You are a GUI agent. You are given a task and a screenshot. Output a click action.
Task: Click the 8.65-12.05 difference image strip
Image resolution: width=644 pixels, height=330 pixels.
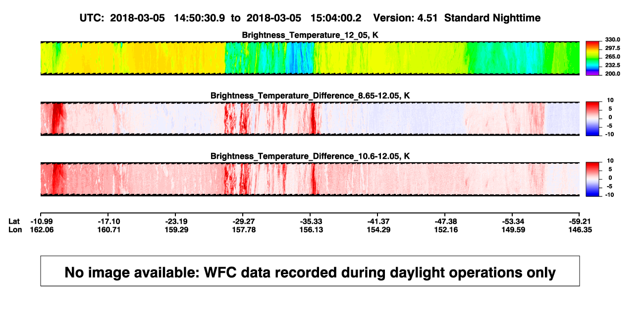[x=310, y=119]
